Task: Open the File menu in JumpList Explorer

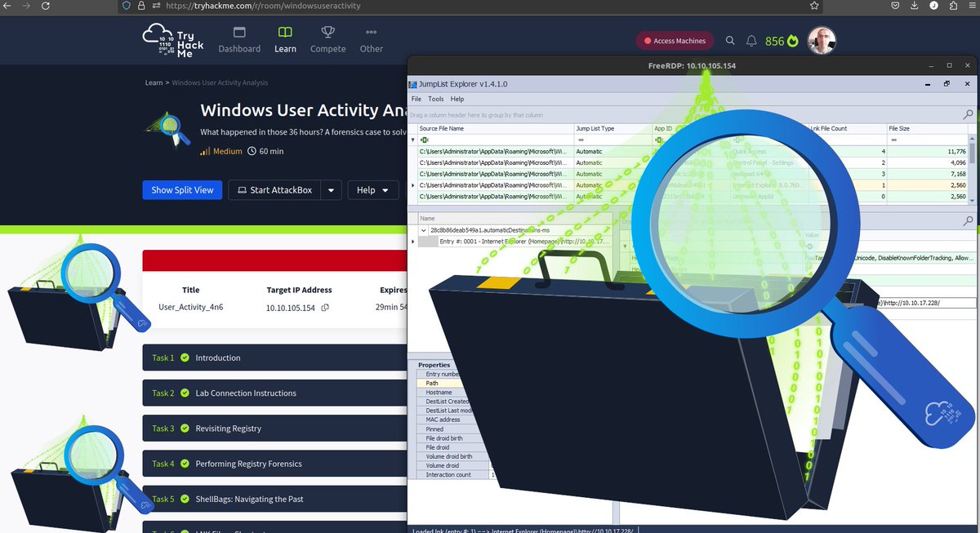Action: (x=416, y=99)
